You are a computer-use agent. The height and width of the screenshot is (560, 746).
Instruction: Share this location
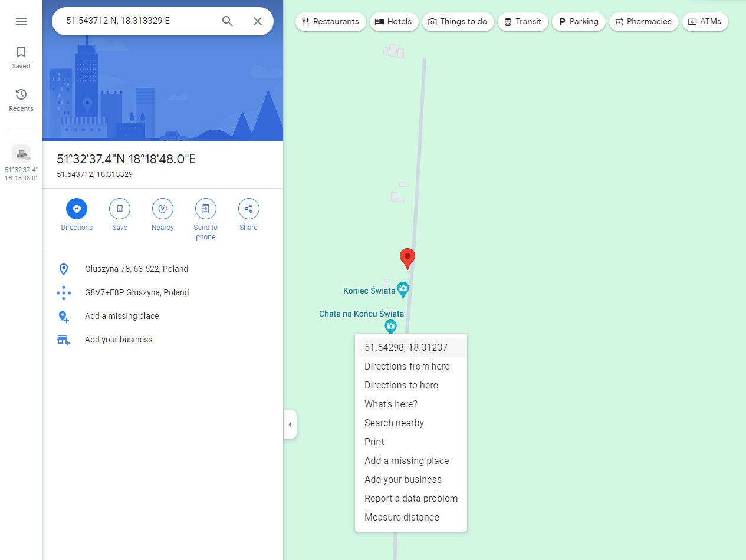(248, 209)
